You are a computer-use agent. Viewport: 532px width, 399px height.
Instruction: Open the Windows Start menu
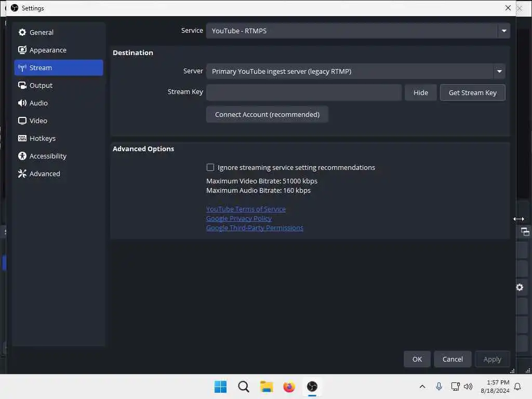tap(220, 387)
